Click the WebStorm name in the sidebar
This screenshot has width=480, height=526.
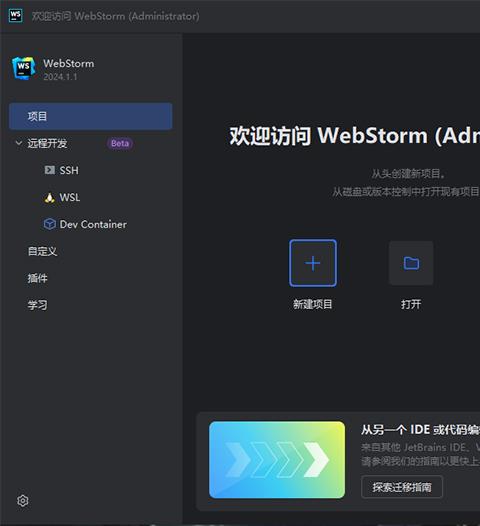coord(69,63)
